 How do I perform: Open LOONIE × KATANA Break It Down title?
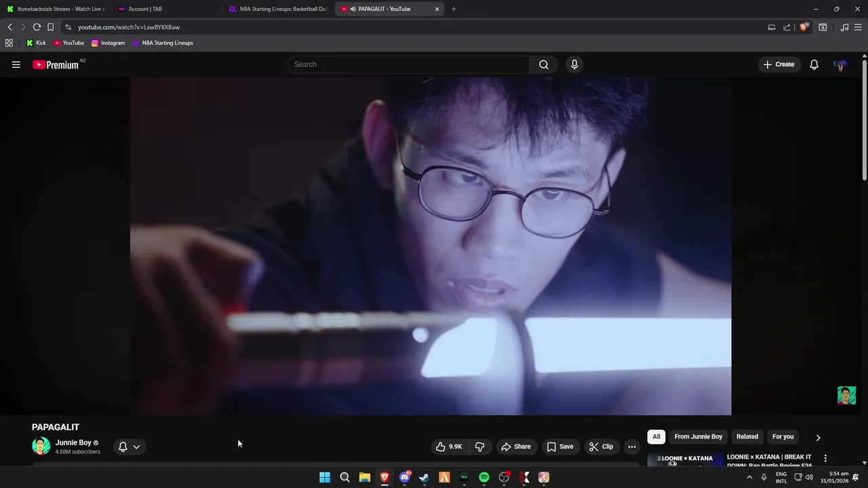(769, 460)
